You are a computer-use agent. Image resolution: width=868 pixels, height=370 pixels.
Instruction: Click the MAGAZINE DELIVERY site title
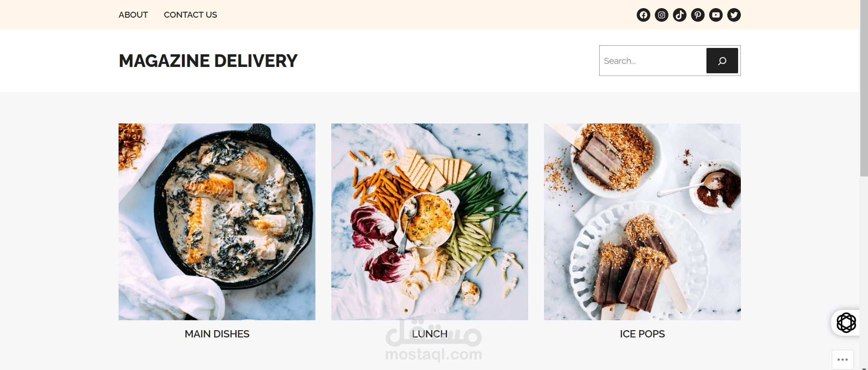pos(208,61)
